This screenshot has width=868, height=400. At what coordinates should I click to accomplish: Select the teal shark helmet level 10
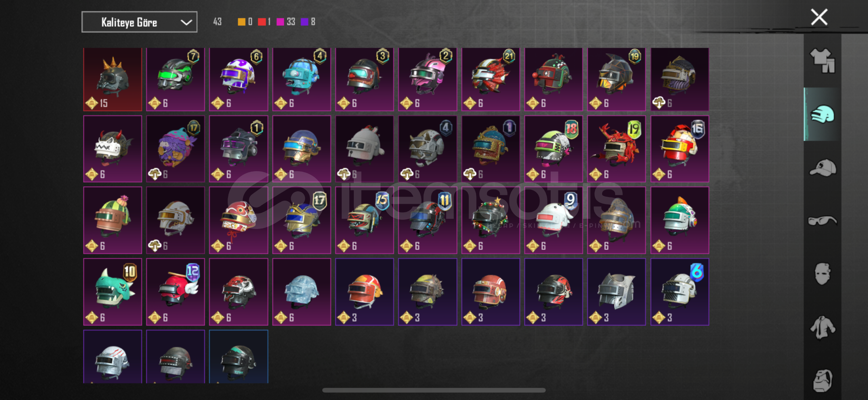click(113, 292)
